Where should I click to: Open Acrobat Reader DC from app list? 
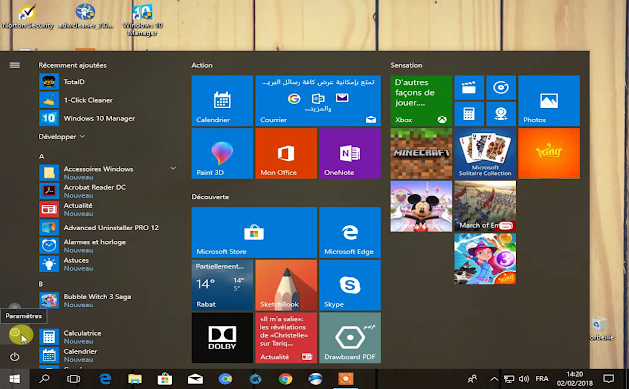click(x=107, y=191)
